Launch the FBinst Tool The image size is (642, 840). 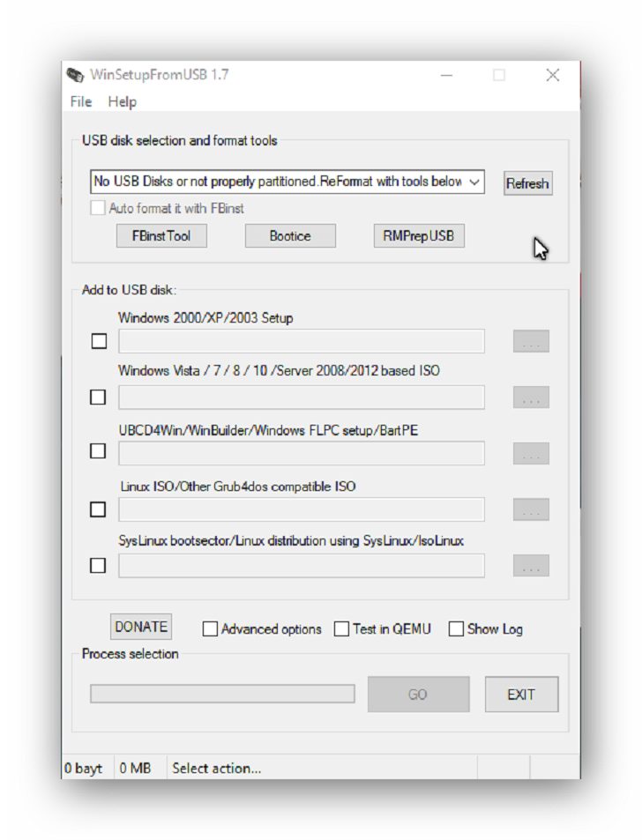161,235
